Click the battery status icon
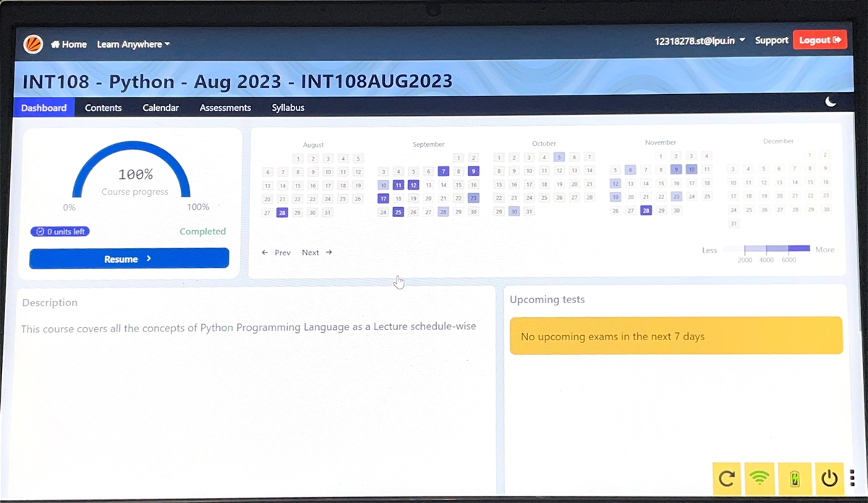 (x=795, y=478)
